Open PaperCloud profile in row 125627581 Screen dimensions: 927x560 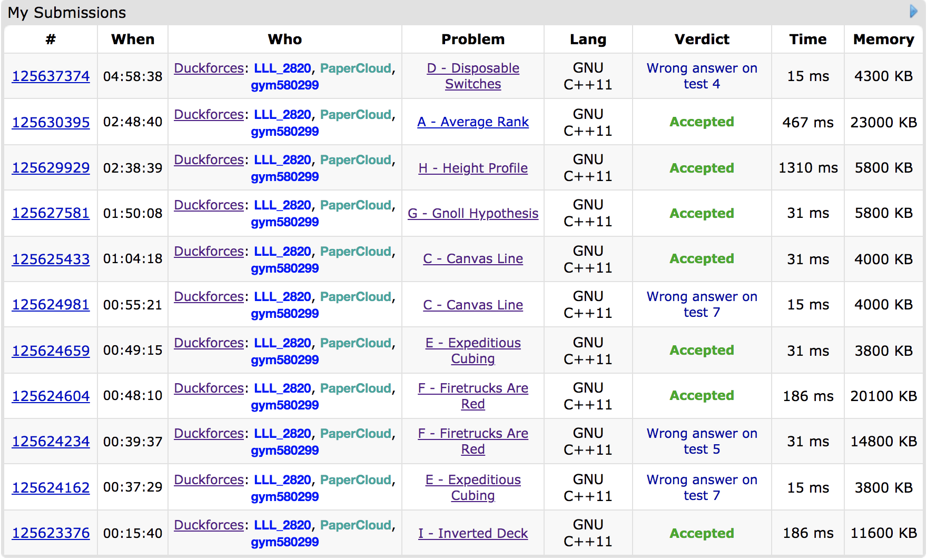356,205
